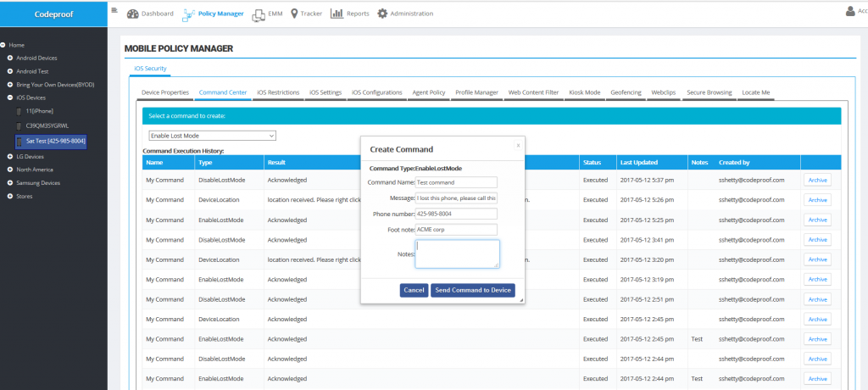Open the iOS Restrictions tab

click(x=278, y=92)
